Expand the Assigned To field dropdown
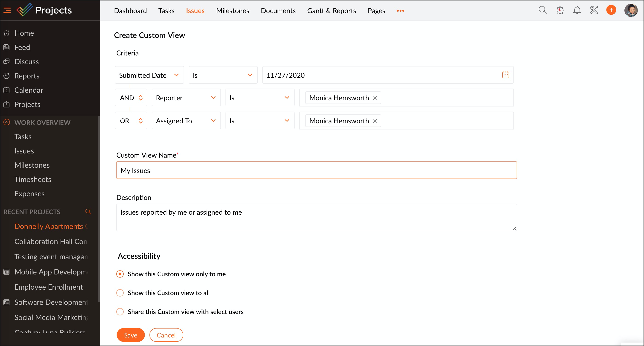 coord(186,121)
